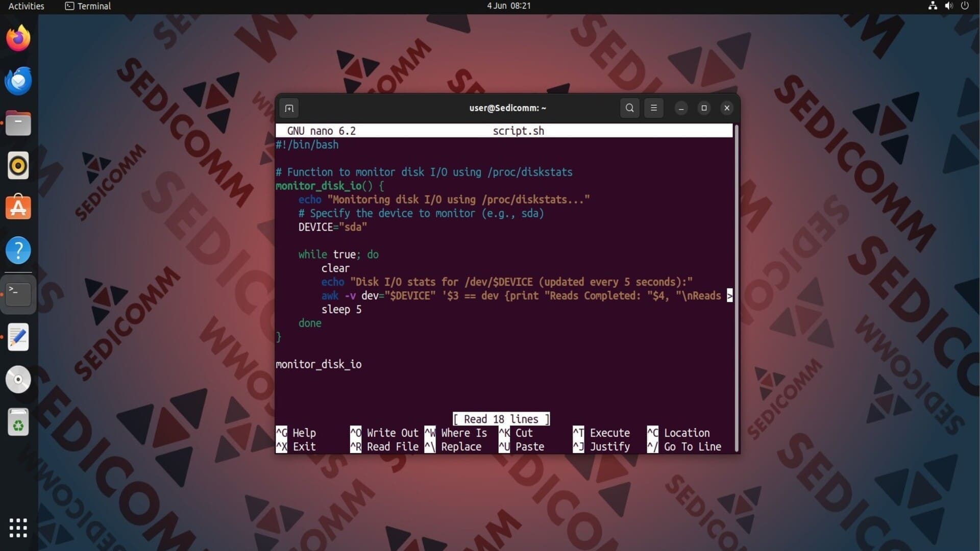This screenshot has width=980, height=551.
Task: Open Thunderbird mail from dock
Action: [x=18, y=81]
